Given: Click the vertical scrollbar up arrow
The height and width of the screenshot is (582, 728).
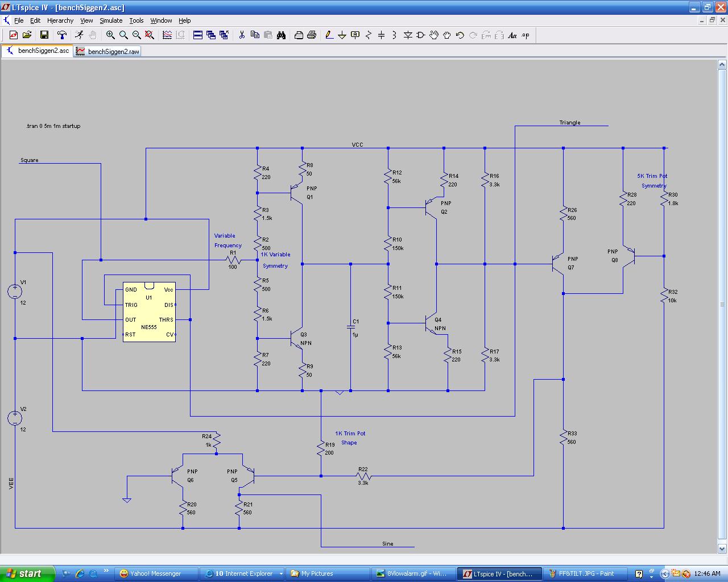Looking at the screenshot, I should (722, 65).
